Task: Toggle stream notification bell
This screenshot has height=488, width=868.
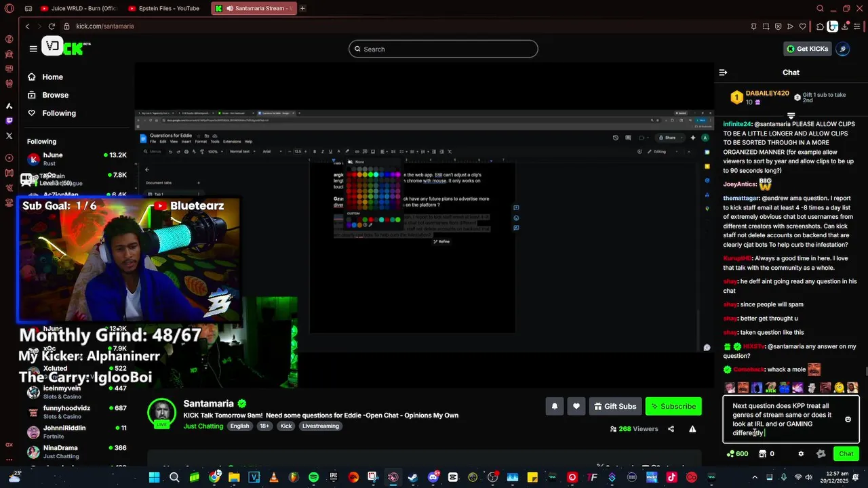Action: click(554, 406)
